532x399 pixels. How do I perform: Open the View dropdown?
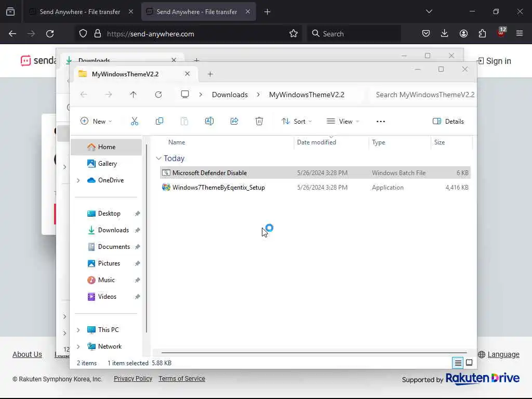tap(343, 121)
